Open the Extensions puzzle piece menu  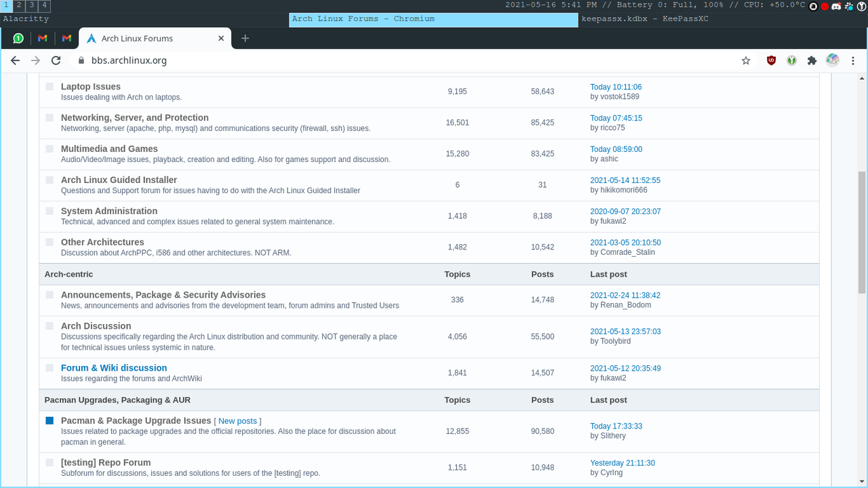pyautogui.click(x=812, y=60)
